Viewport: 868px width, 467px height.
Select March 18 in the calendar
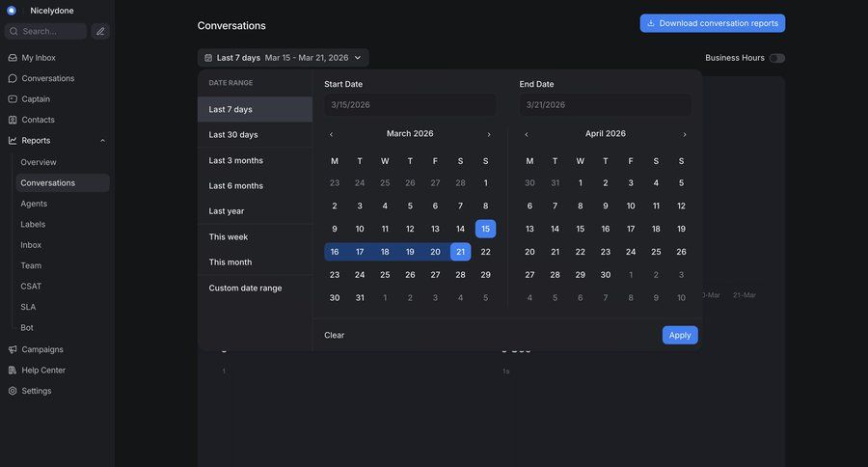pos(385,252)
